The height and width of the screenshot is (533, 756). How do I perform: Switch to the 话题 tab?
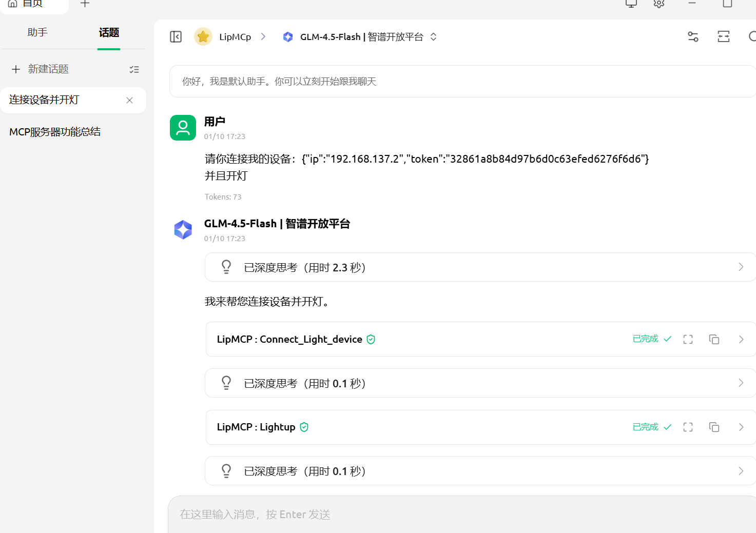[109, 33]
